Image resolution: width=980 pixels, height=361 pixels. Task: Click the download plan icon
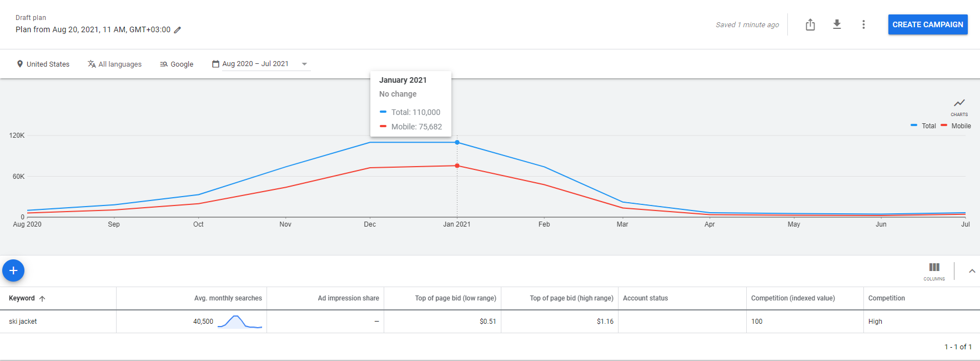click(837, 24)
